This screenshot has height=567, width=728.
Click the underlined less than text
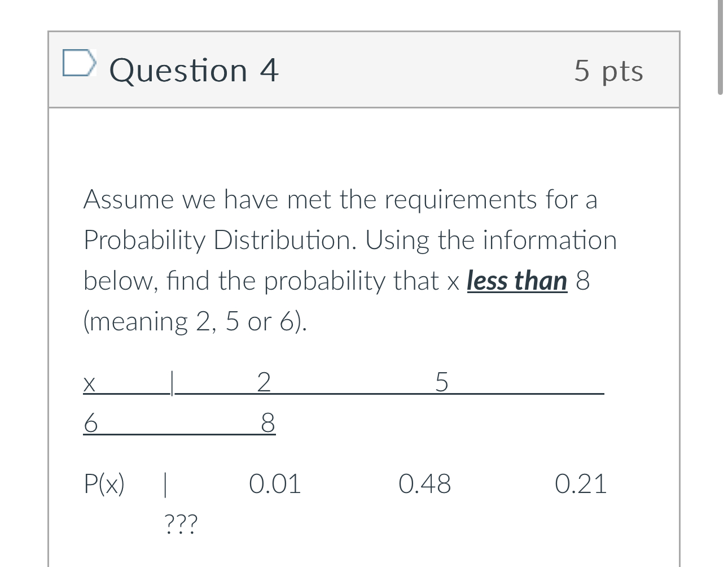pos(516,281)
